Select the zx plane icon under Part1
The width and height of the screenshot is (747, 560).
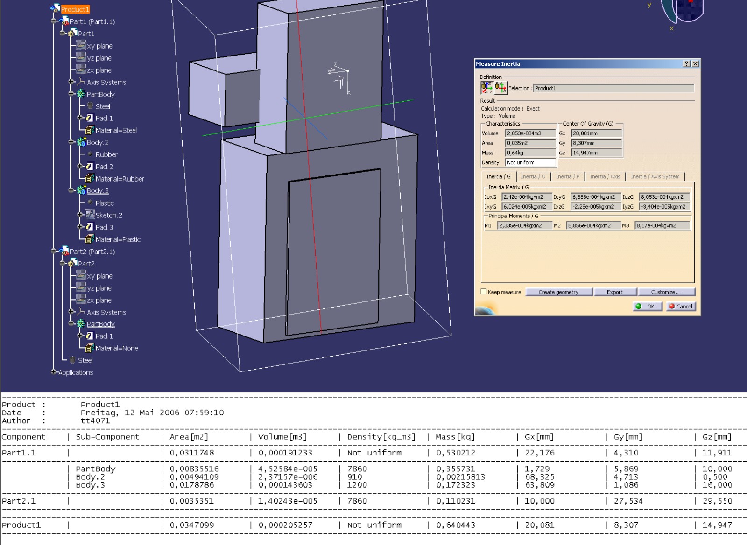pos(81,70)
